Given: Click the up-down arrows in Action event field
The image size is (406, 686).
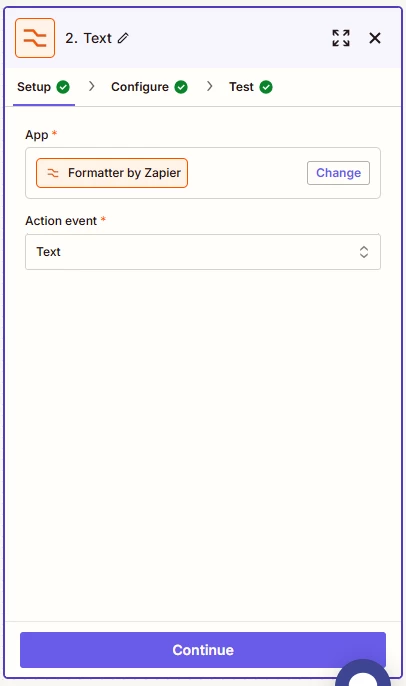Looking at the screenshot, I should pos(364,252).
